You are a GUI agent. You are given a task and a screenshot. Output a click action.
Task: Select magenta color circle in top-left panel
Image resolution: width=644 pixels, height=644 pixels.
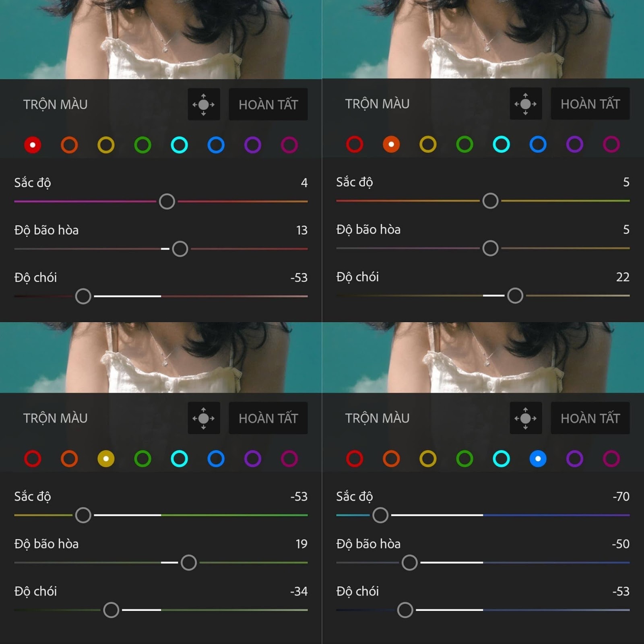pyautogui.click(x=289, y=145)
